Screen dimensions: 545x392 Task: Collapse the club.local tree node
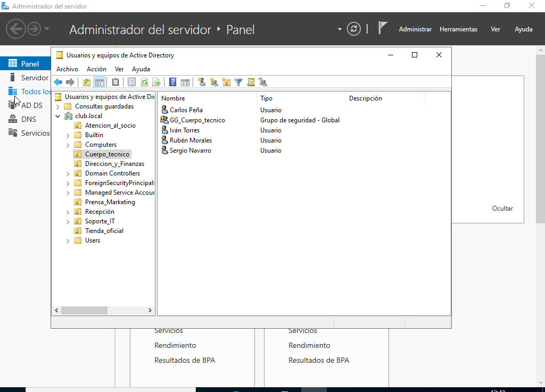(x=57, y=115)
